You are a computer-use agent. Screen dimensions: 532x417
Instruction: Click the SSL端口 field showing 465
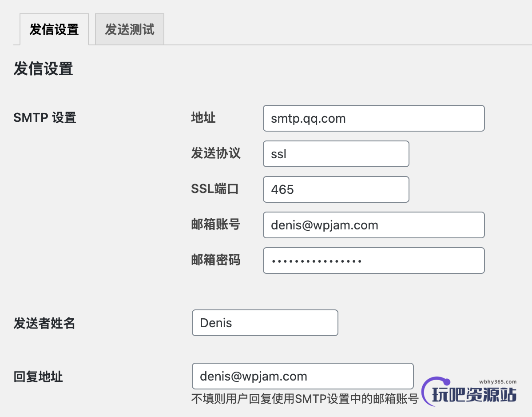point(336,189)
